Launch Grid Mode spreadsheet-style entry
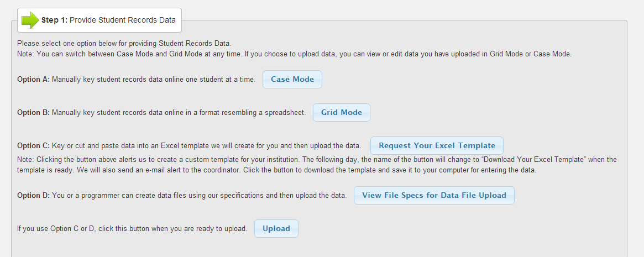 tap(341, 112)
